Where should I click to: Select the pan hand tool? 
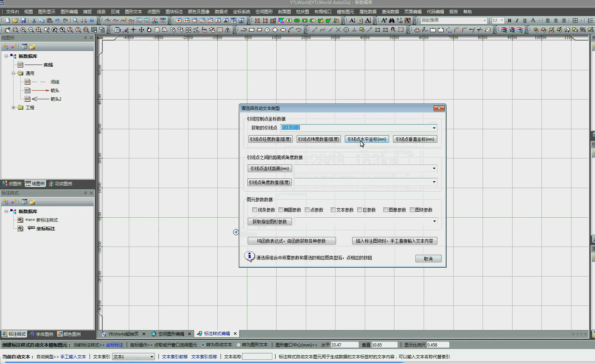pos(7,30)
